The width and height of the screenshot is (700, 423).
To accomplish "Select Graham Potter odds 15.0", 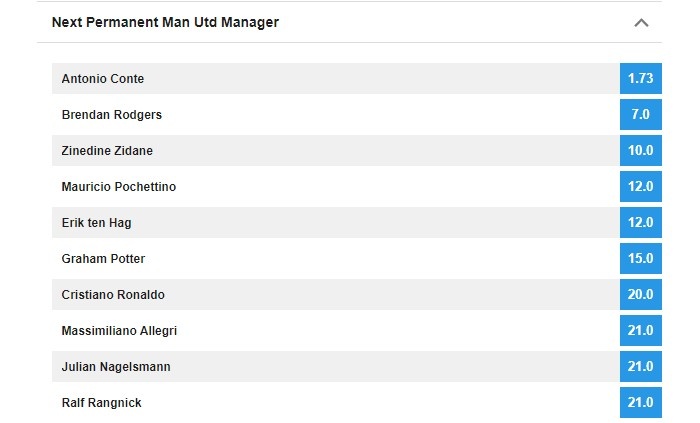I will coord(641,258).
